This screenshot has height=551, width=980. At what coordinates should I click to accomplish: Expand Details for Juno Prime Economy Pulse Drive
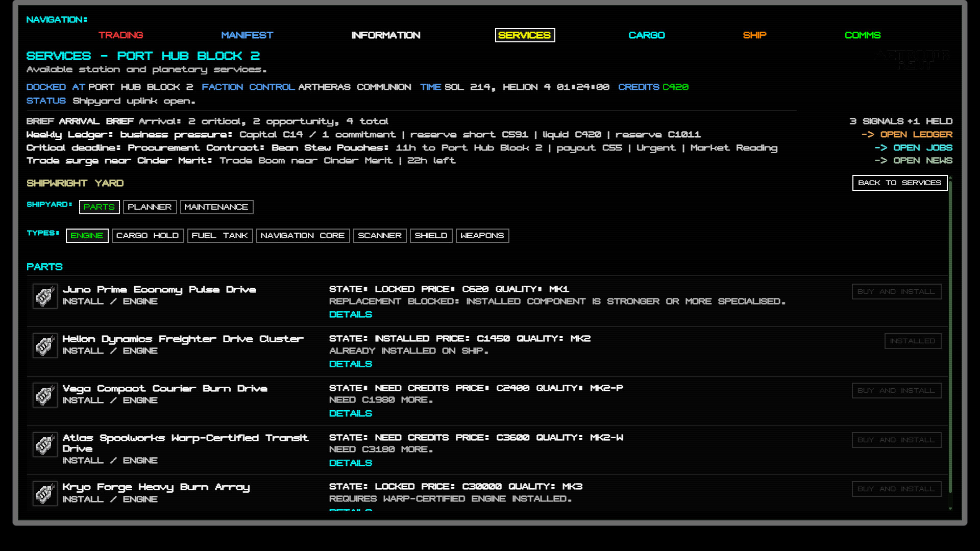coord(351,315)
